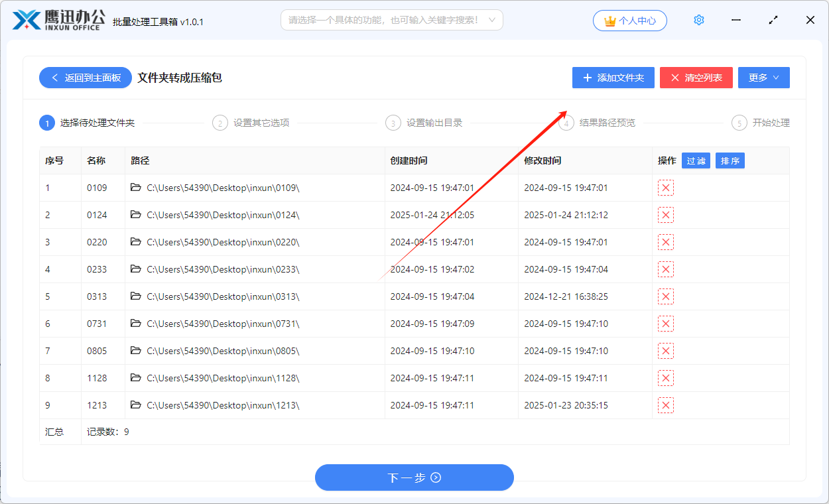Image resolution: width=829 pixels, height=504 pixels.
Task: Select the name cell 0313
Action: pyautogui.click(x=97, y=296)
